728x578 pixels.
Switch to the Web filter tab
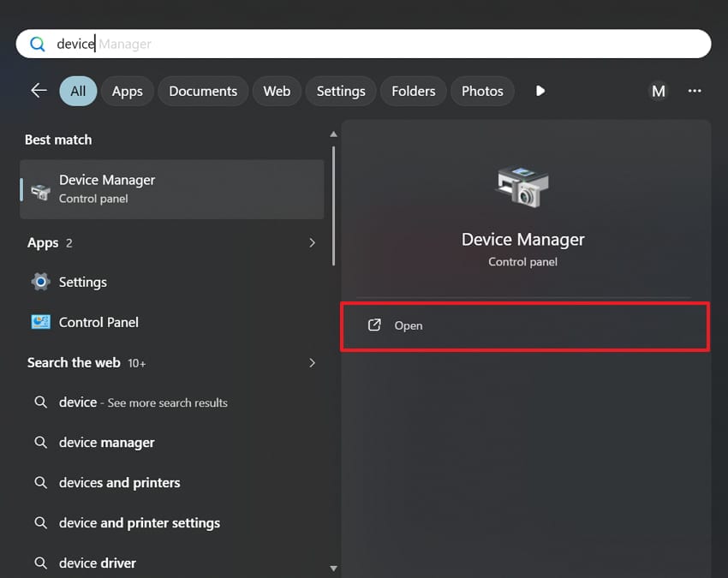(x=277, y=91)
